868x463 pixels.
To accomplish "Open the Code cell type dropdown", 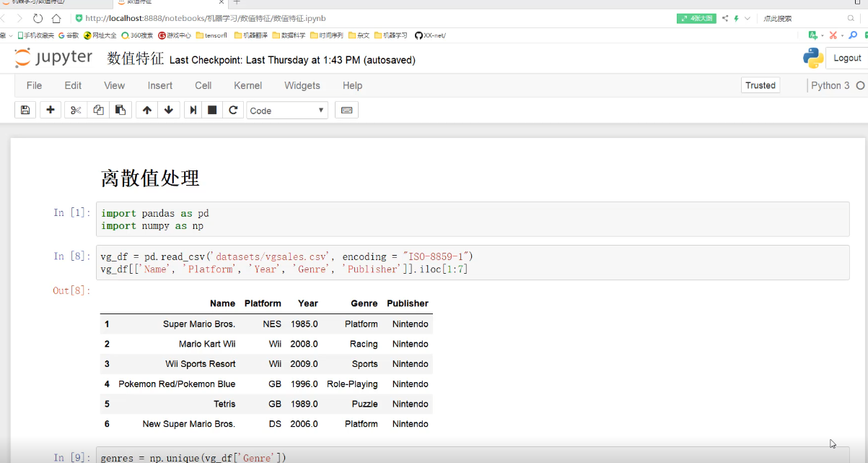I will click(x=287, y=111).
